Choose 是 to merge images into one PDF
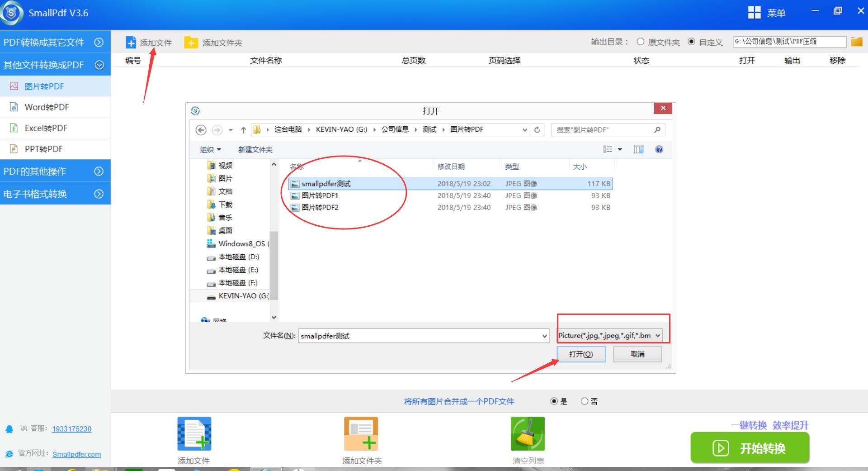The image size is (868, 471). (x=554, y=401)
